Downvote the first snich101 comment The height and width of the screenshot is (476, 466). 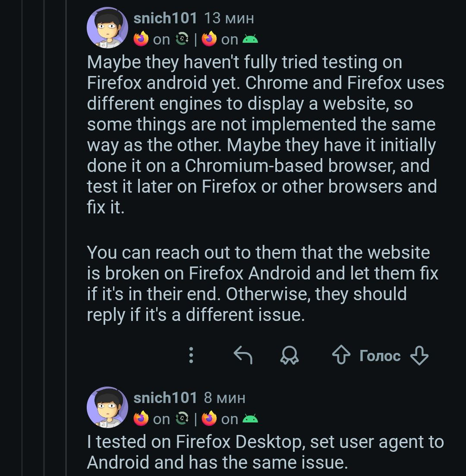(419, 356)
